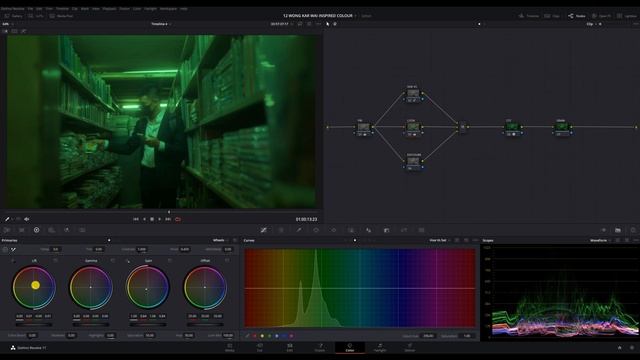Open the Sizing palette
640x360 pixels.
404,230
